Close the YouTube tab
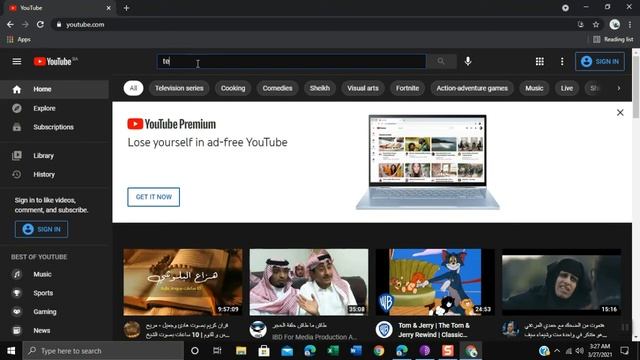The width and height of the screenshot is (640, 360). [109, 8]
